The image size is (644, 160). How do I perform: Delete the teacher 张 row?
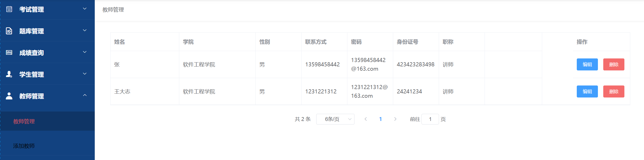613,65
